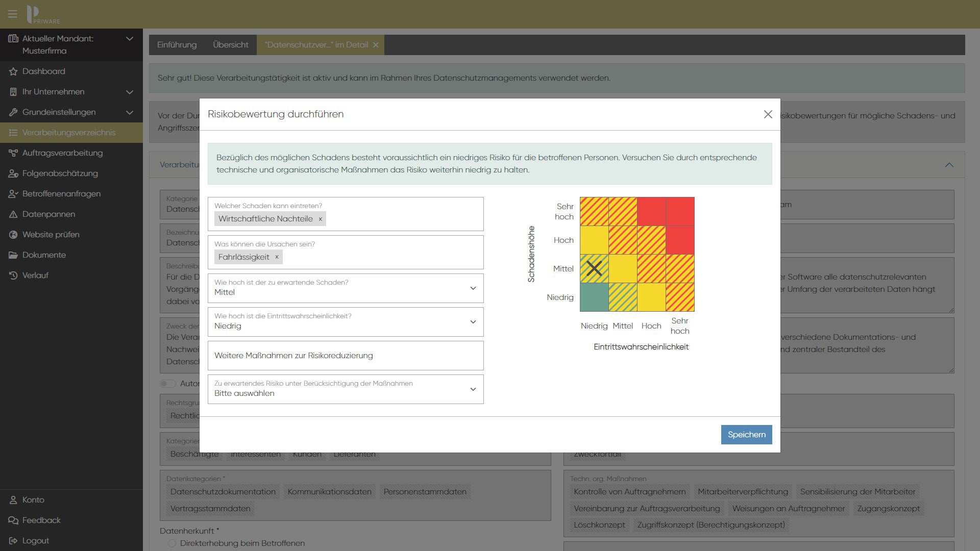Click the Website prüfen globe icon

(13, 235)
